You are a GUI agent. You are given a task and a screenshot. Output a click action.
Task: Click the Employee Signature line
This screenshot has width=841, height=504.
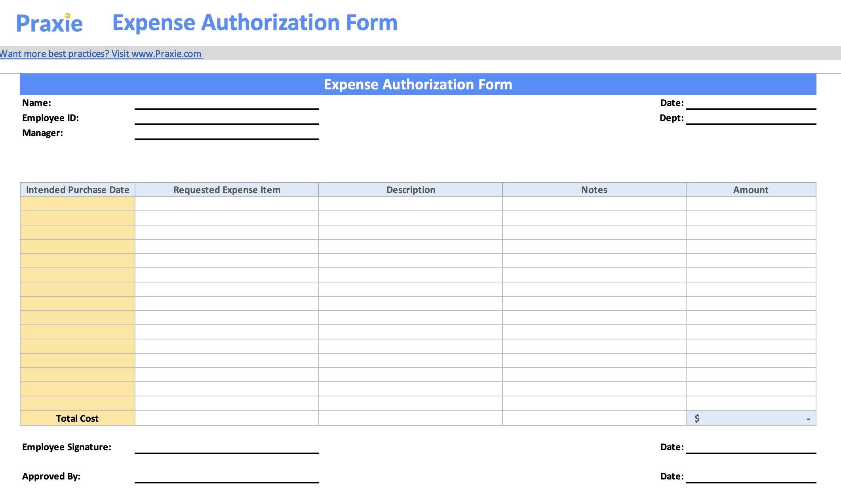pos(227,448)
